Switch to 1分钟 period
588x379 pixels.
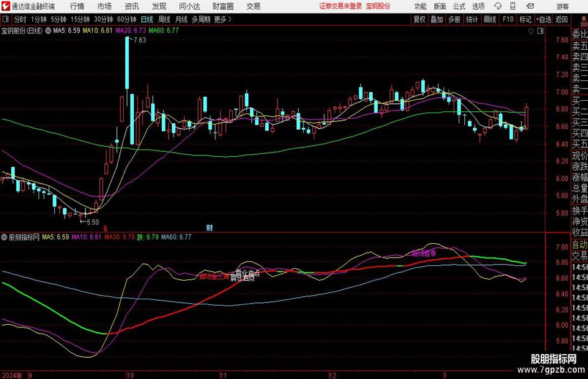point(39,19)
